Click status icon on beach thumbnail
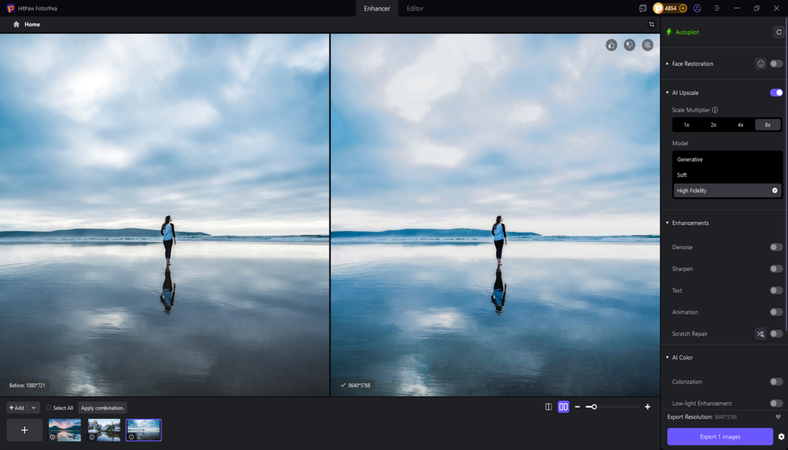Image resolution: width=788 pixels, height=450 pixels. 131,437
